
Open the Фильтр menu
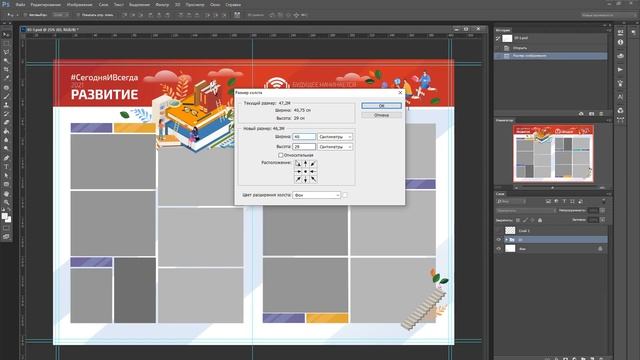click(x=162, y=5)
